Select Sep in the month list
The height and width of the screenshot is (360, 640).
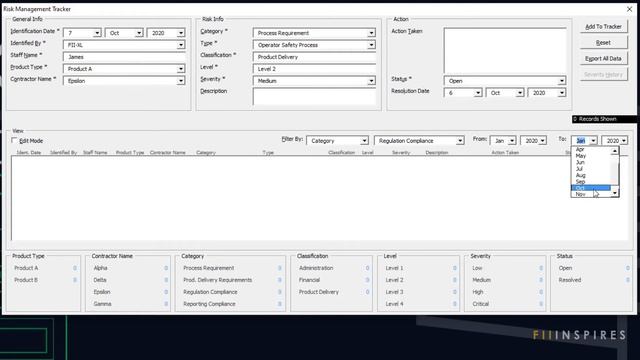click(x=591, y=182)
